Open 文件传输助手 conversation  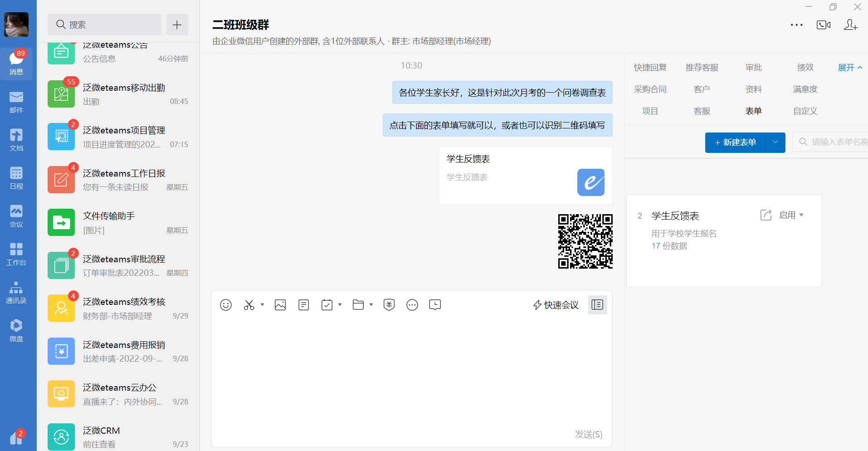tap(118, 222)
